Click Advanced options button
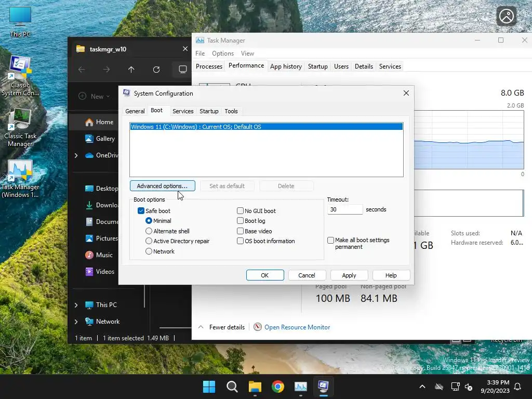 point(163,186)
